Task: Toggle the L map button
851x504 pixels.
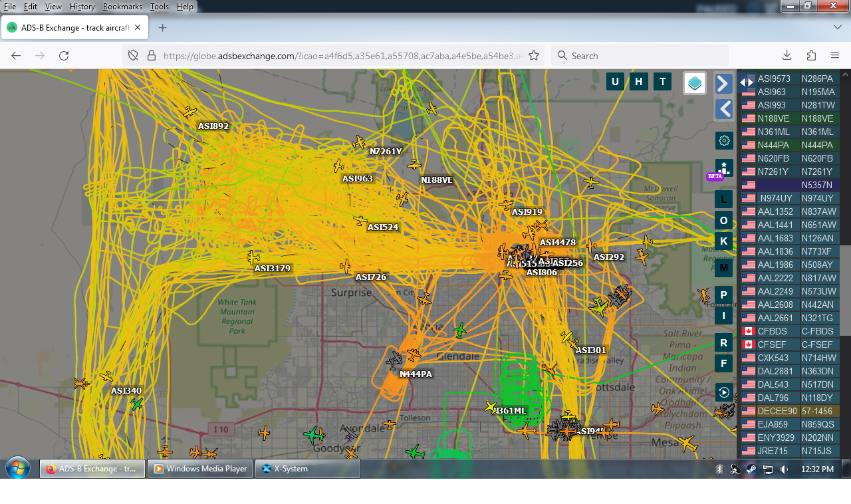Action: pos(724,199)
